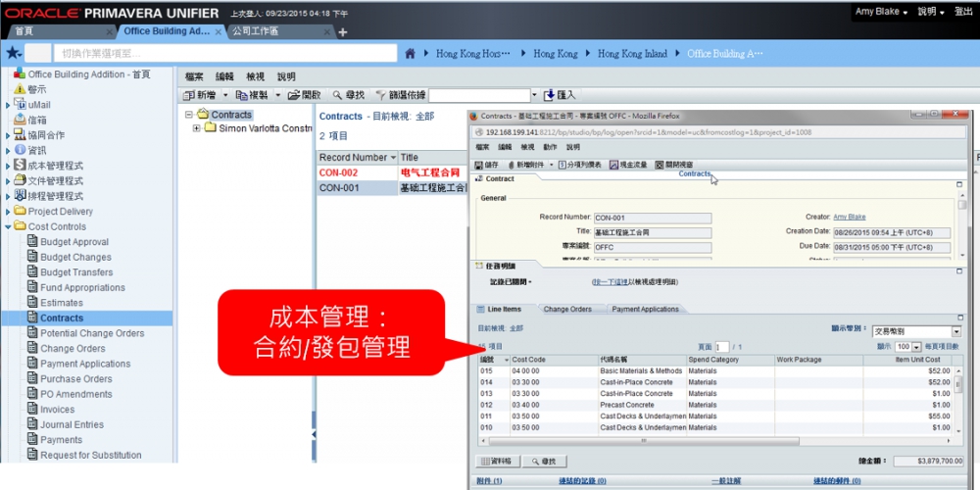Click the home icon in breadcrumb
Screen dimensions: 980x490
click(x=410, y=54)
